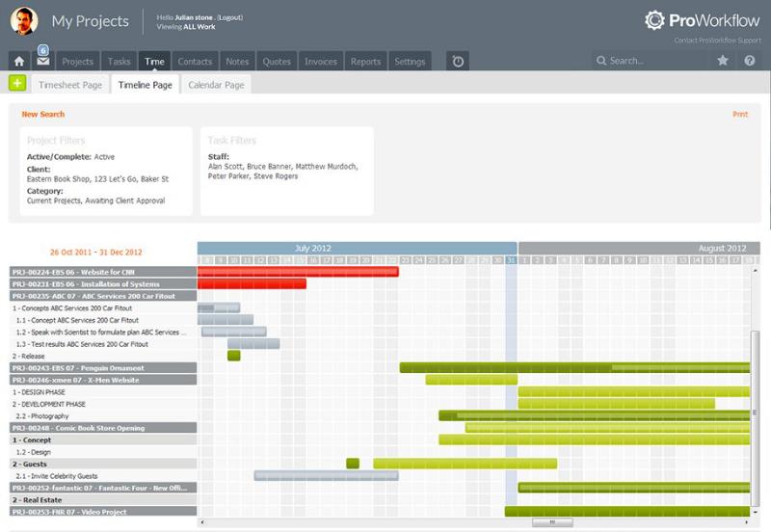Open the help question mark icon
The image size is (771, 532).
coord(750,61)
